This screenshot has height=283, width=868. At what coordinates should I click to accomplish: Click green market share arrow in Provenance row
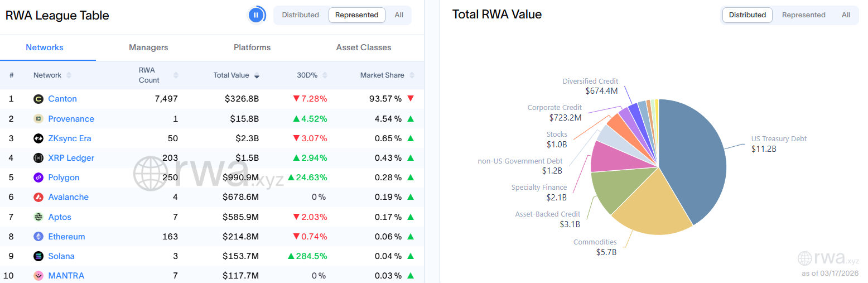click(x=411, y=118)
